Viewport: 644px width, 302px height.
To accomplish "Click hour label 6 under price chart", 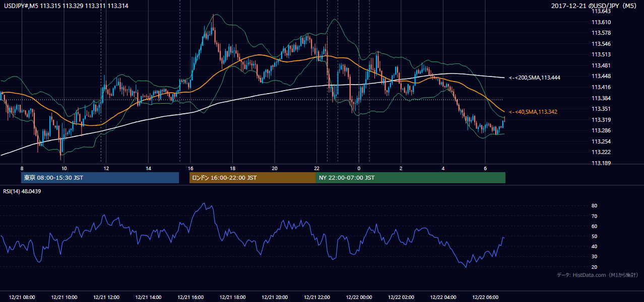I will (x=485, y=168).
